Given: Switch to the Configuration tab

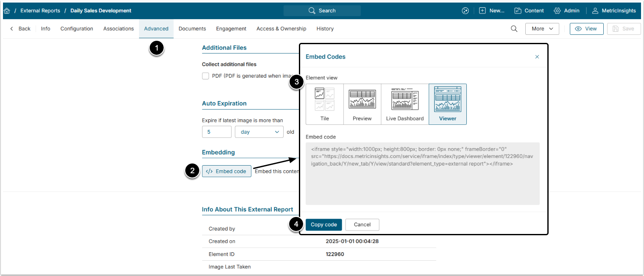Looking at the screenshot, I should 77,29.
